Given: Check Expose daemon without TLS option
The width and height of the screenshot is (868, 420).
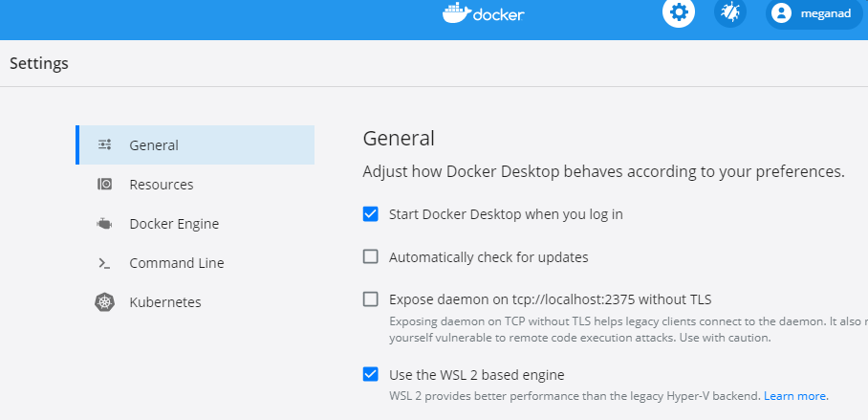Looking at the screenshot, I should coord(370,299).
